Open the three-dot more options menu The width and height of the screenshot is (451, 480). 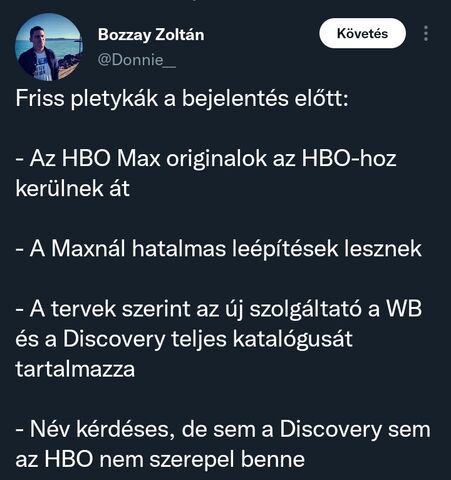pyautogui.click(x=426, y=33)
